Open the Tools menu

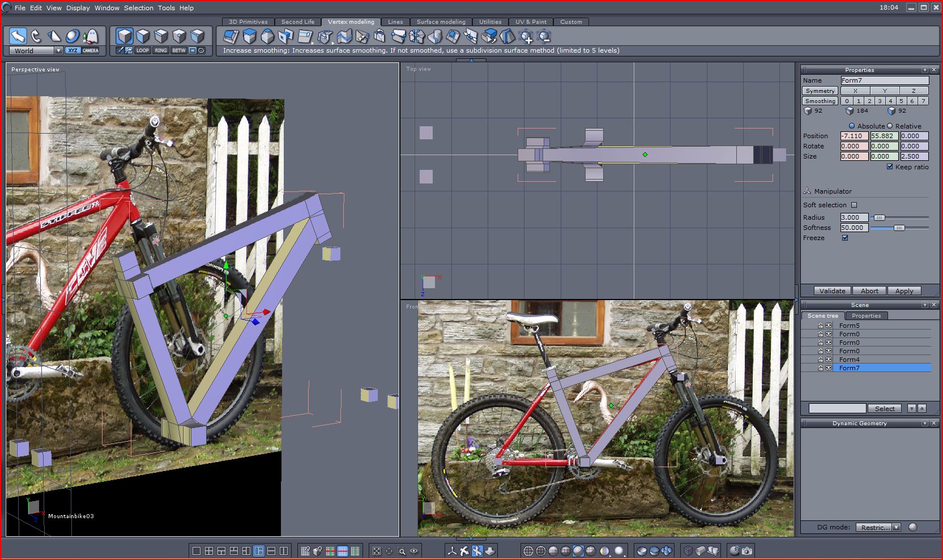pos(167,8)
